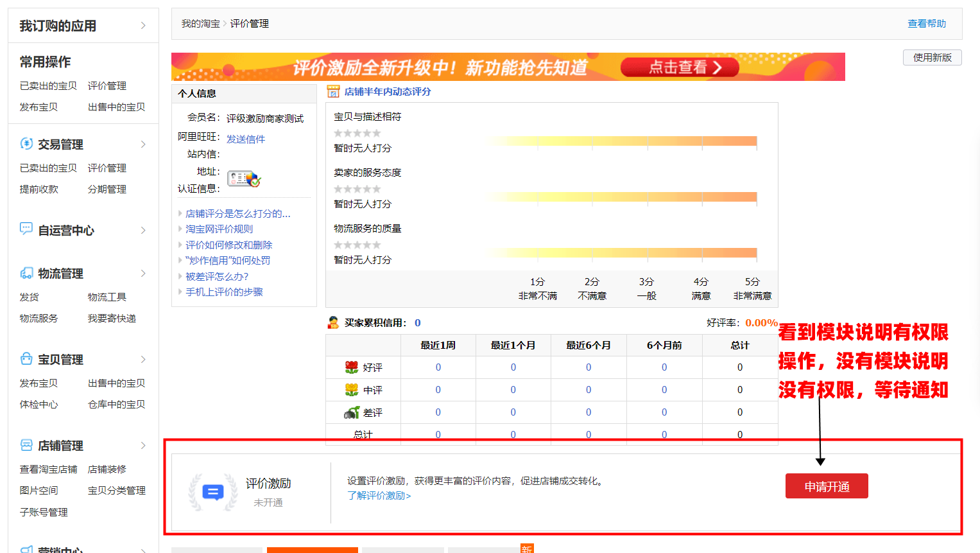Open 宝贝分类管理 menu item

[117, 490]
